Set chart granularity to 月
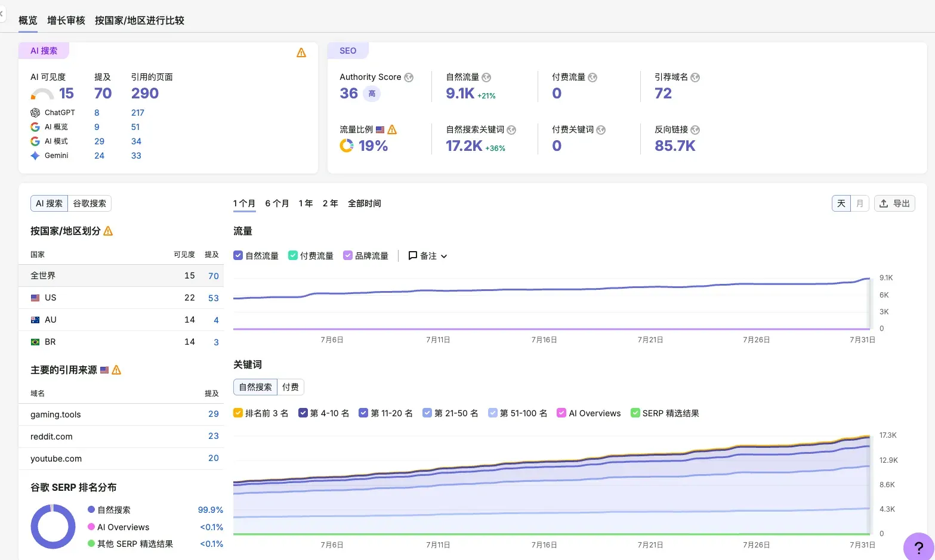The width and height of the screenshot is (935, 560). click(x=860, y=203)
